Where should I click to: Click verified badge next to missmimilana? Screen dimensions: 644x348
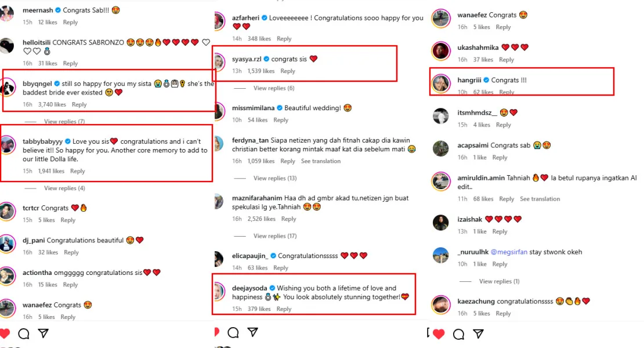point(279,108)
